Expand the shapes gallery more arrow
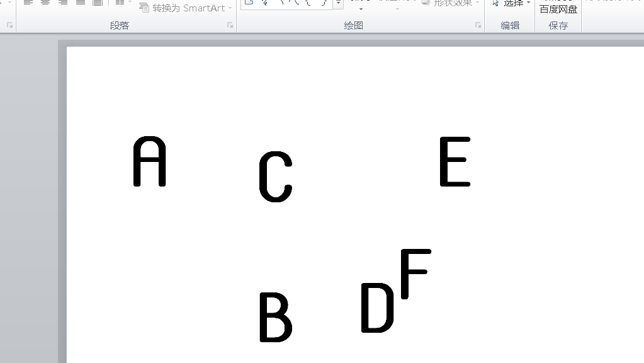 (x=339, y=4)
